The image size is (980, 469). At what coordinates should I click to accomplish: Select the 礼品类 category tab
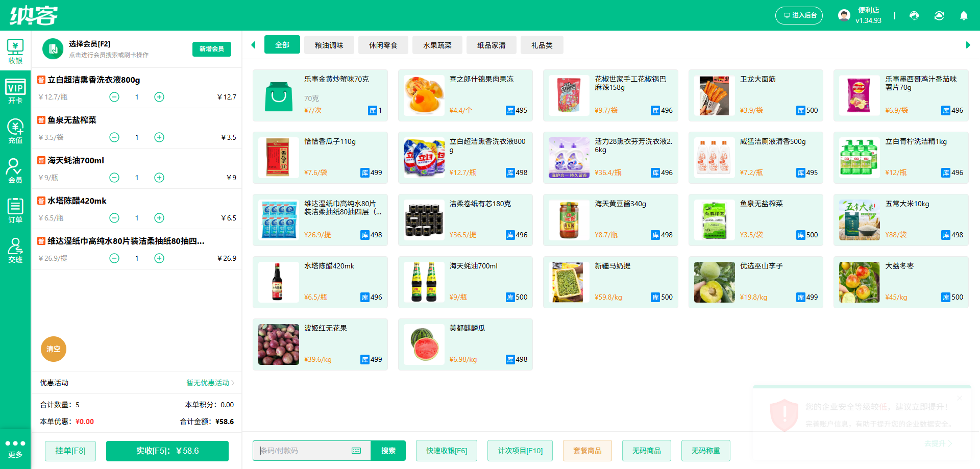click(x=542, y=45)
